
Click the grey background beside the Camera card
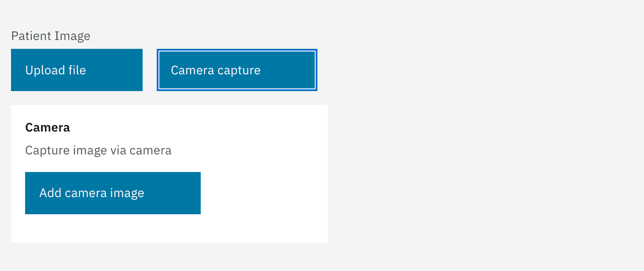click(484, 176)
